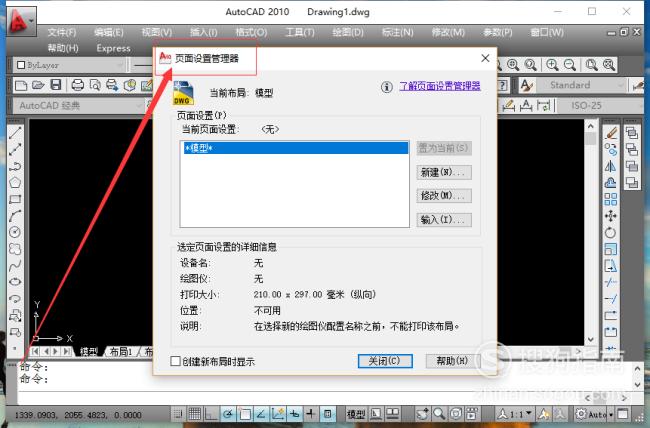Select the Mirror modify tool
Viewport: 650px width, 428px height.
pyautogui.click(x=611, y=166)
